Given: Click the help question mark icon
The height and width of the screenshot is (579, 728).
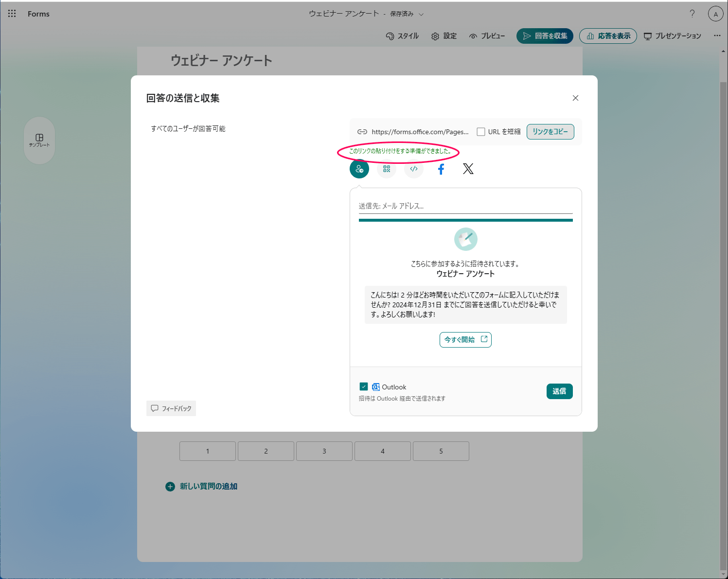Looking at the screenshot, I should pos(692,14).
